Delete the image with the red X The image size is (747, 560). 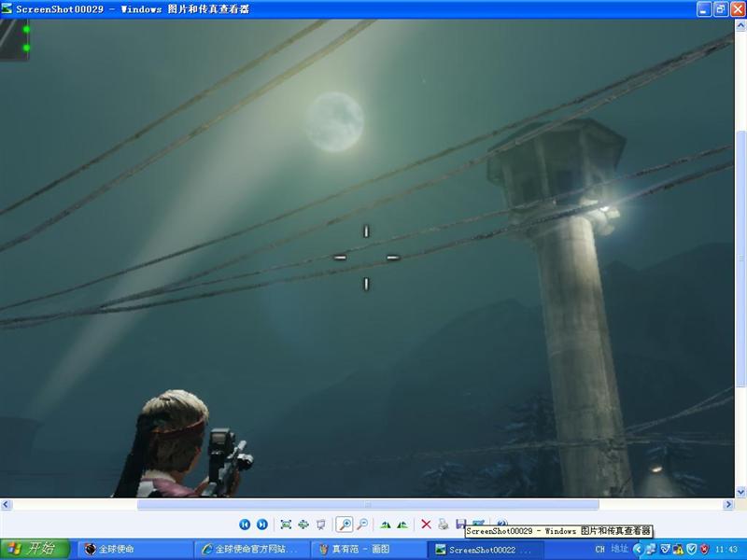coord(426,525)
